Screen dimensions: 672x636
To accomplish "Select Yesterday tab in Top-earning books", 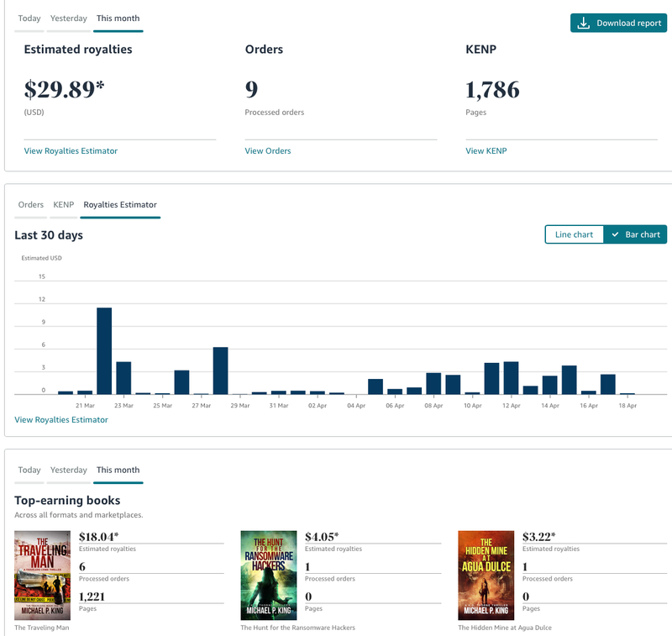I will (x=69, y=470).
